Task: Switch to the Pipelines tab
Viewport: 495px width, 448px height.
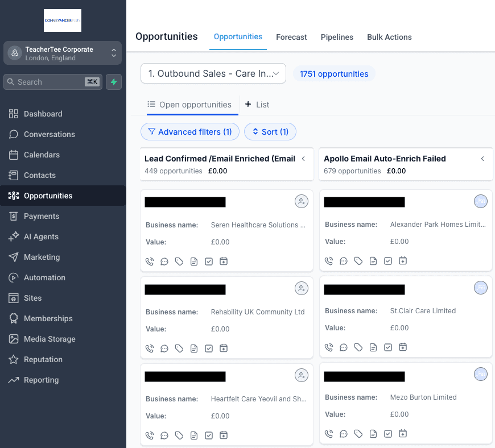Action: click(x=337, y=37)
